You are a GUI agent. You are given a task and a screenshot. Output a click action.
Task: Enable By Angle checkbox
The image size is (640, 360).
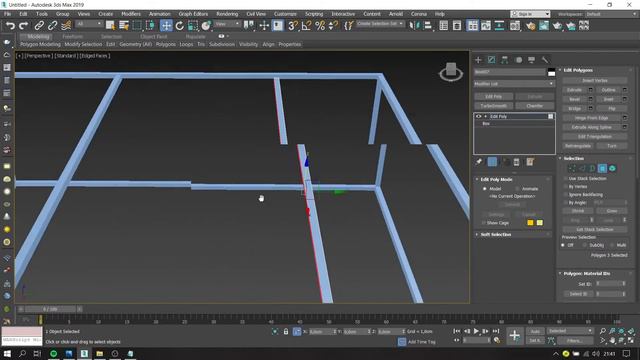tap(566, 202)
